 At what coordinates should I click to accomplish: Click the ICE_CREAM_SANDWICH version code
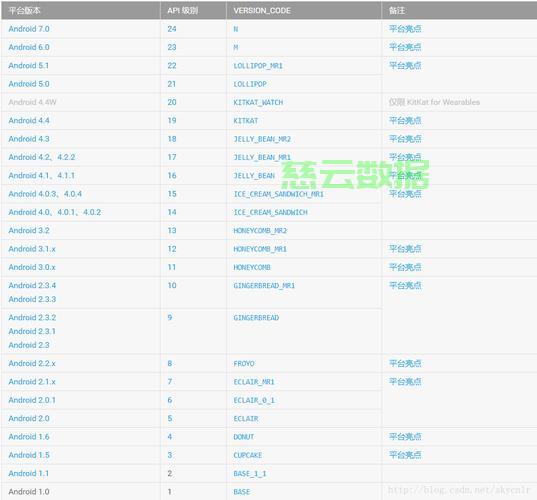click(270, 212)
